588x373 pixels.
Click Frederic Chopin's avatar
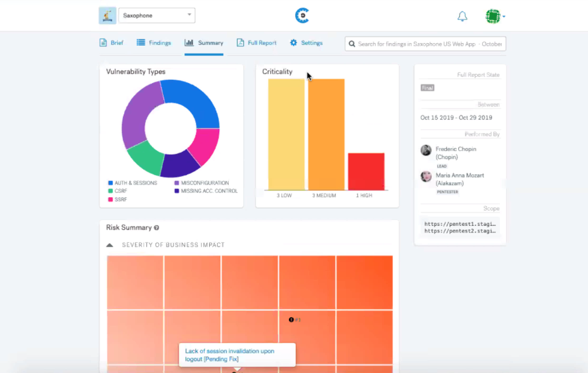pyautogui.click(x=426, y=150)
